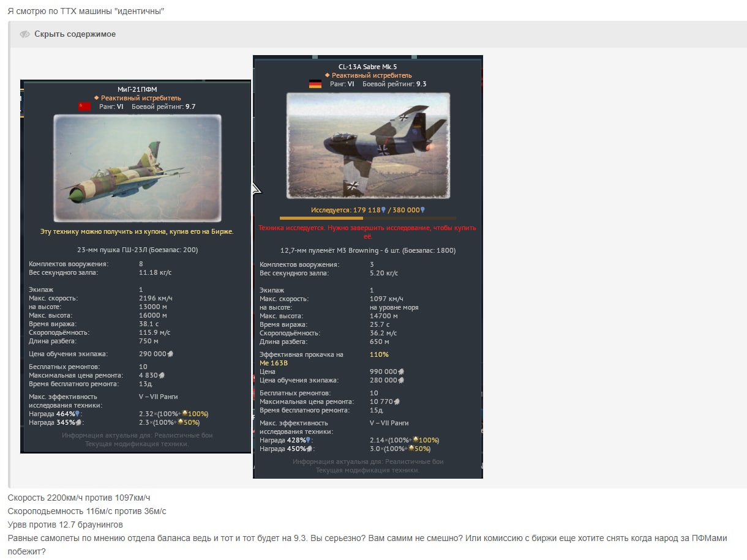Click the "14700 м" max altitude value
The height and width of the screenshot is (560, 747).
pos(383,316)
